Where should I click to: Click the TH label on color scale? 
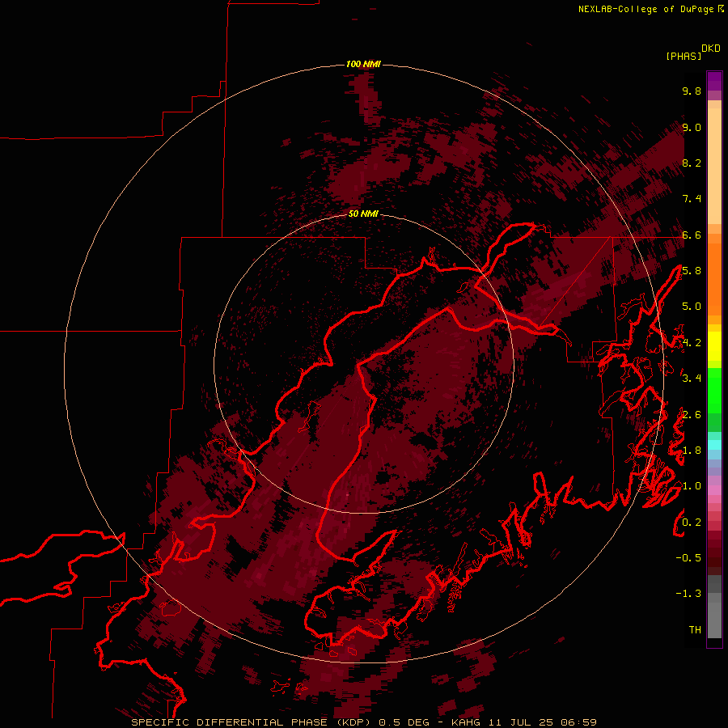[695, 630]
